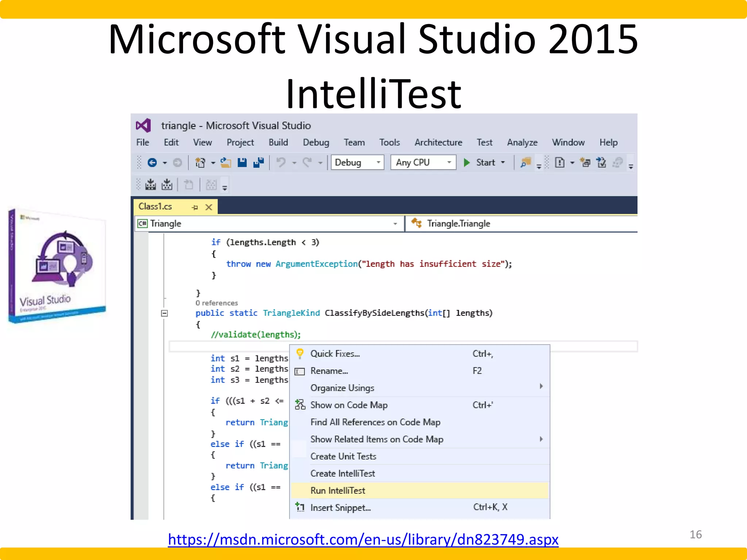Image resolution: width=747 pixels, height=560 pixels.
Task: Click the Visual Studio box thumbnail
Action: click(x=57, y=265)
